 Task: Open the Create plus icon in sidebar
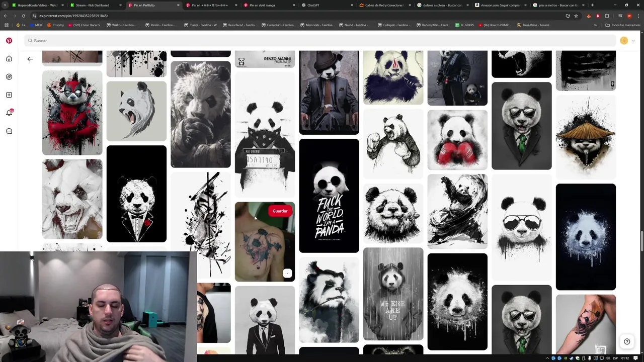9,95
